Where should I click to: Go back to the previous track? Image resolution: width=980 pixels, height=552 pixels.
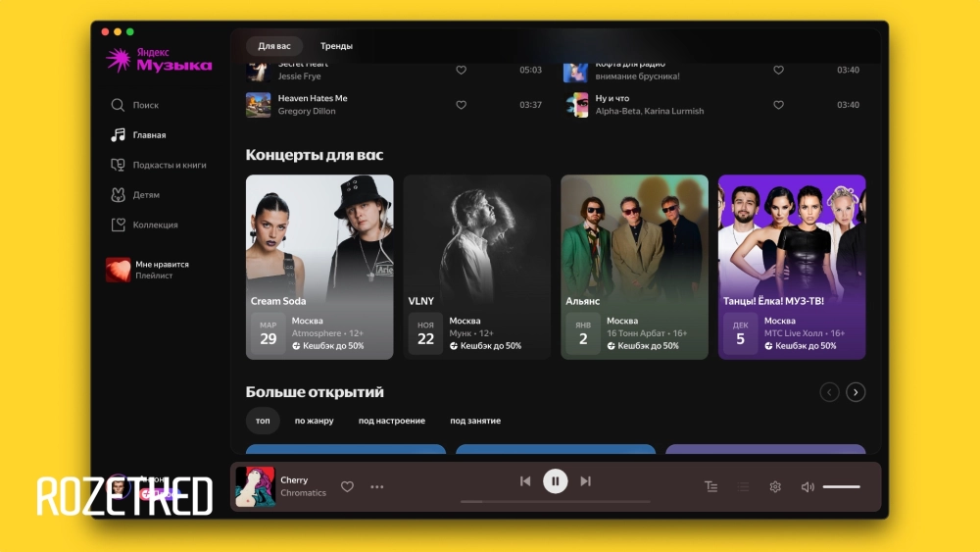pos(525,481)
